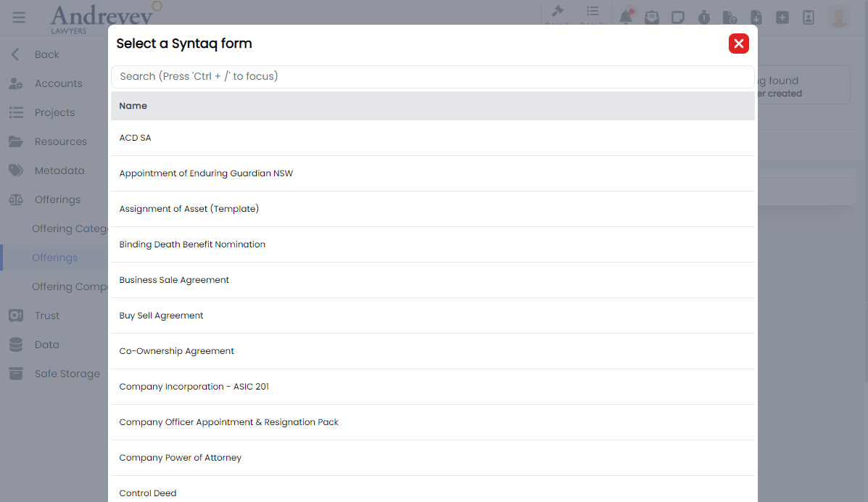The width and height of the screenshot is (868, 502).
Task: Select Company Incorporation - ASIC 201
Action: click(194, 387)
